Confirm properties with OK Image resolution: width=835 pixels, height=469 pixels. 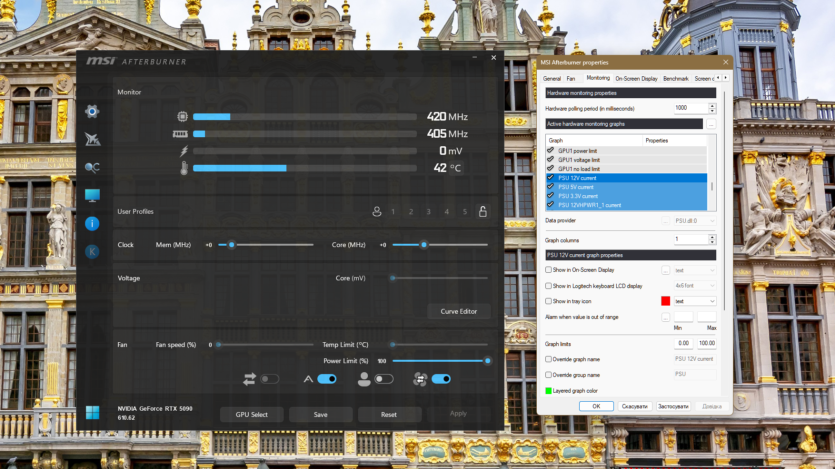pos(596,406)
